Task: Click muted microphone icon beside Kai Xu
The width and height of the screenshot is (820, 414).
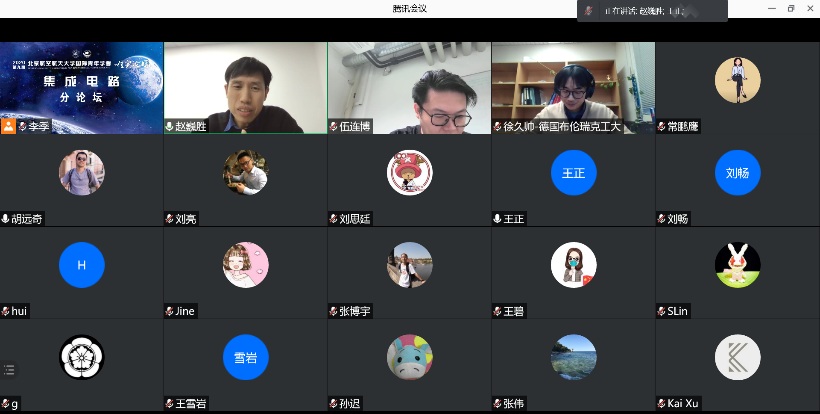Action: click(x=661, y=404)
